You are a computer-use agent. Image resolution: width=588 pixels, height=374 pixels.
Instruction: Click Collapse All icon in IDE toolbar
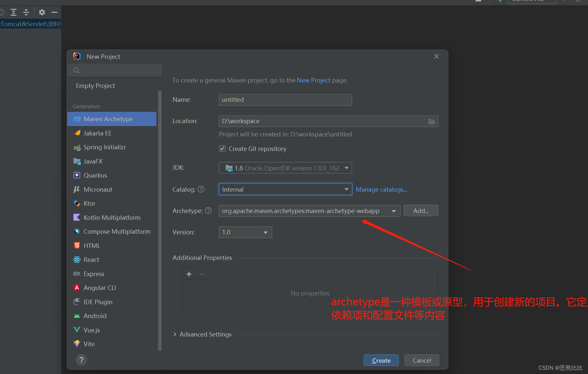pos(26,12)
